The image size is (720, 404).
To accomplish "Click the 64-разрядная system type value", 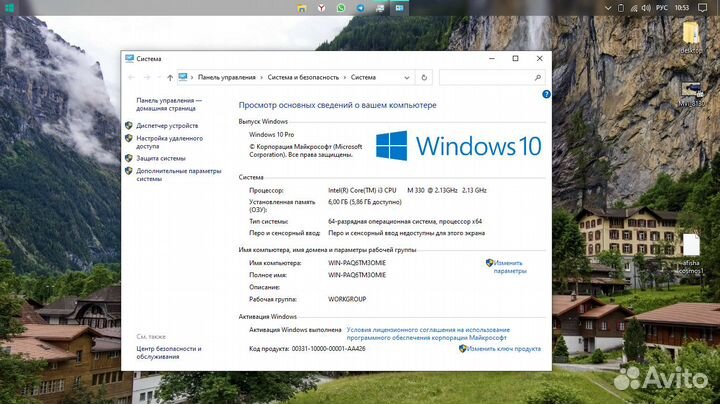I will pos(405,221).
